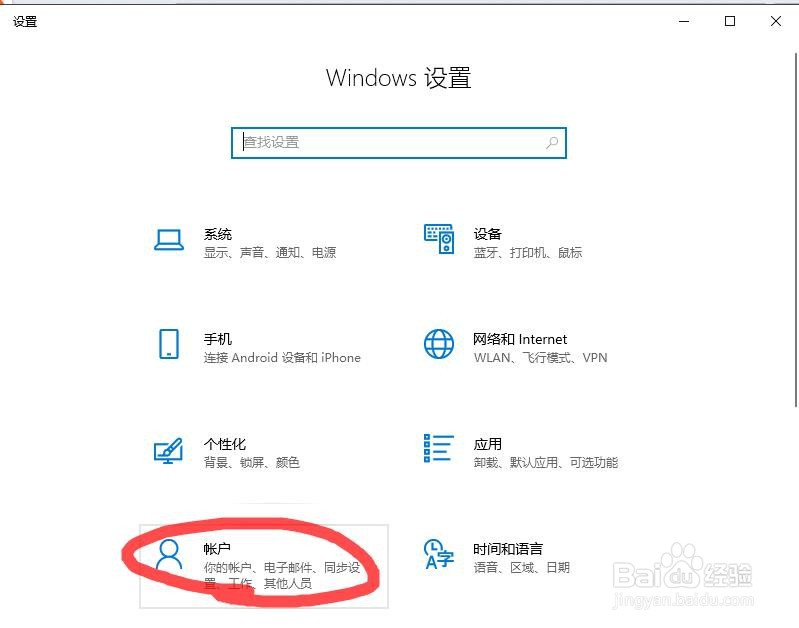Open the 个性化 paintbrush icon

(x=169, y=450)
